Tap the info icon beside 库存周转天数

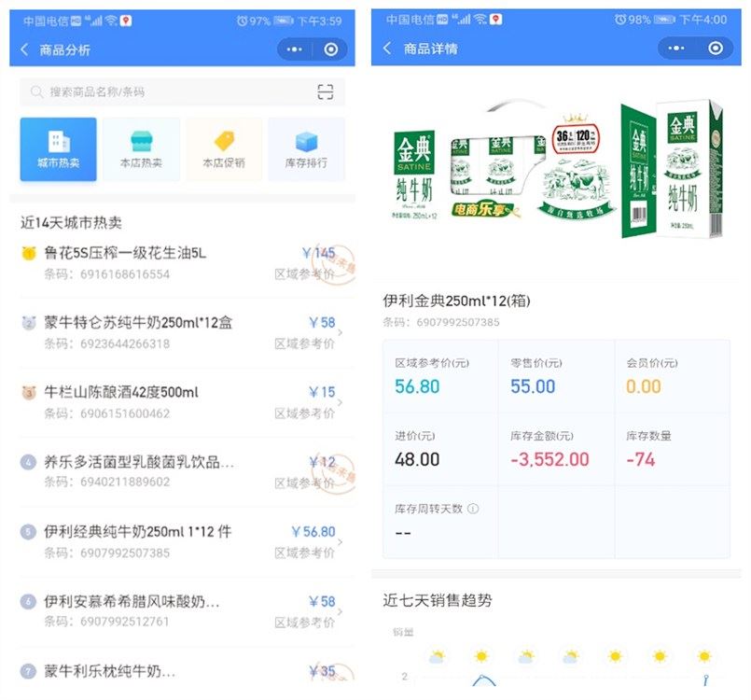pyautogui.click(x=473, y=509)
